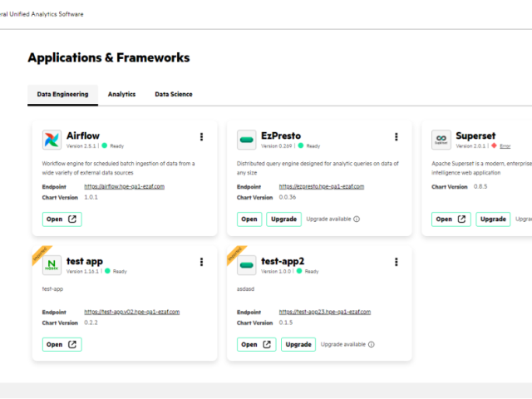Click the EzPresto green pill logo
The image size is (532, 399).
click(246, 140)
